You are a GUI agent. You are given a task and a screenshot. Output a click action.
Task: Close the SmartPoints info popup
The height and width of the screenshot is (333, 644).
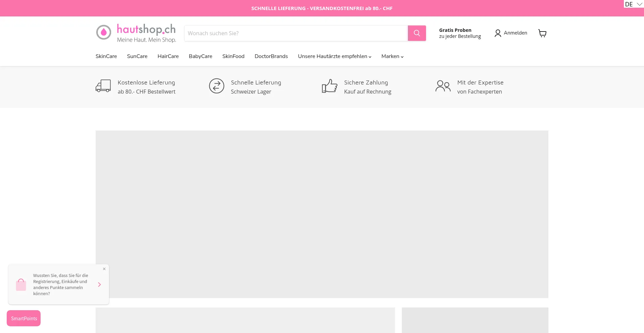point(104,269)
